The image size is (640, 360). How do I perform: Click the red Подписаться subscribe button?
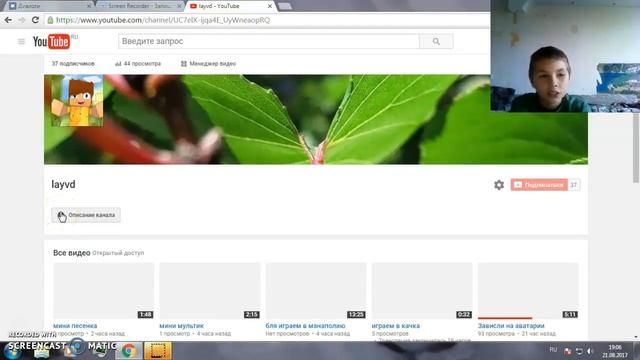pyautogui.click(x=539, y=185)
